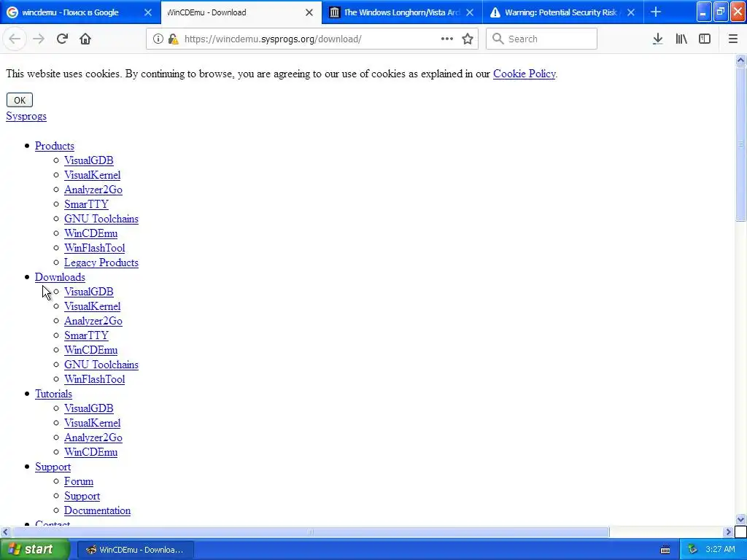Image resolution: width=747 pixels, height=560 pixels.
Task: Open the Forum link
Action: (79, 481)
